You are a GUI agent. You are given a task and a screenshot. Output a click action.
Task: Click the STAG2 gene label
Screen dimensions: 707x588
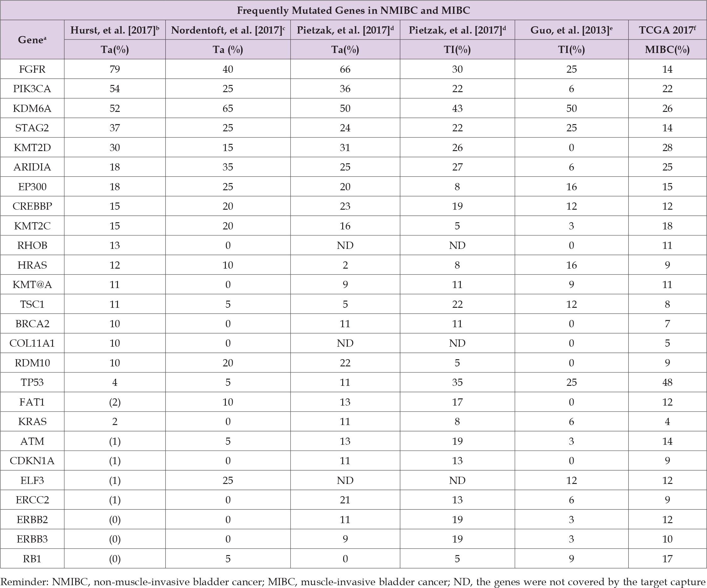tap(32, 128)
